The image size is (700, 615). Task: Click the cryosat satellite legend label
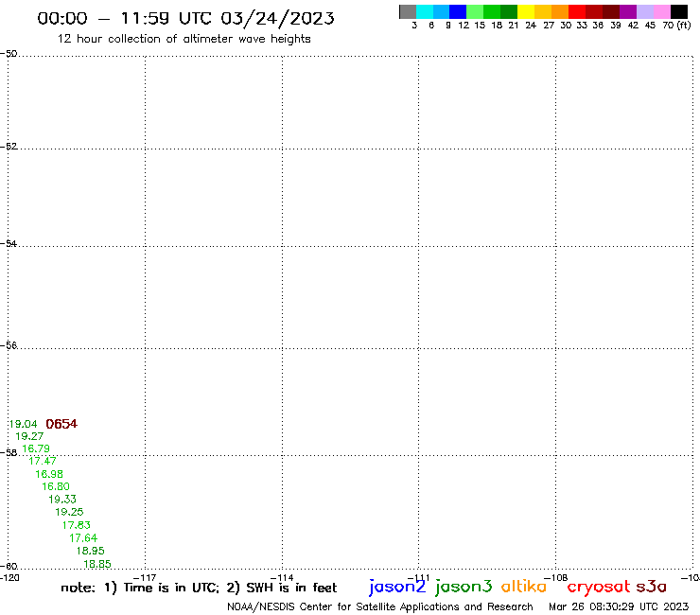pyautogui.click(x=599, y=588)
